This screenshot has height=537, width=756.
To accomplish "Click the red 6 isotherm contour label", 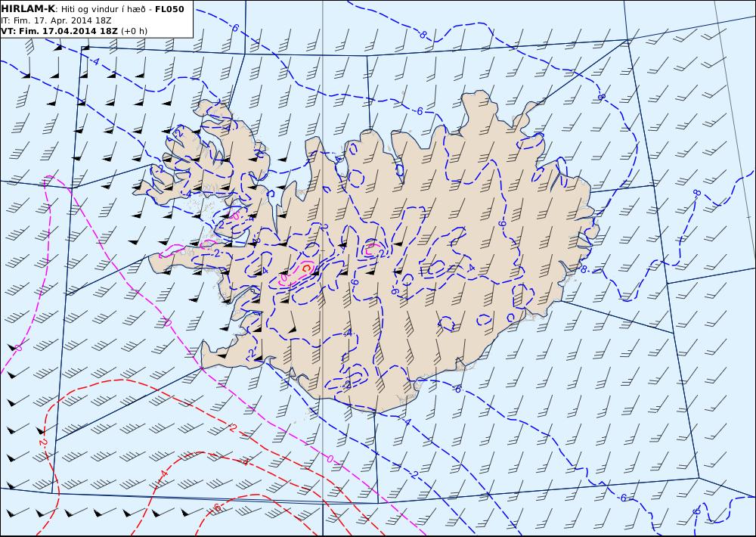I will coord(217,508).
